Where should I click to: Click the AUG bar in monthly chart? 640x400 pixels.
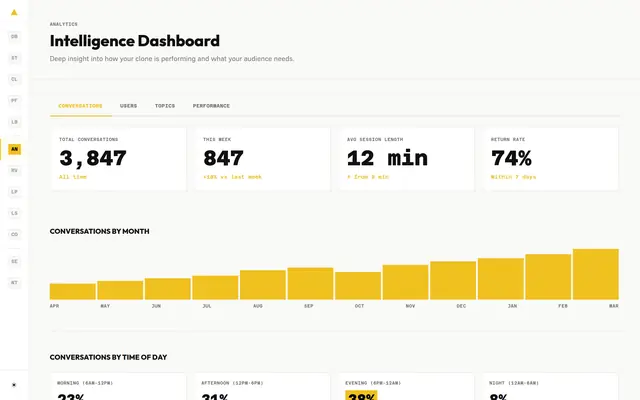point(263,285)
